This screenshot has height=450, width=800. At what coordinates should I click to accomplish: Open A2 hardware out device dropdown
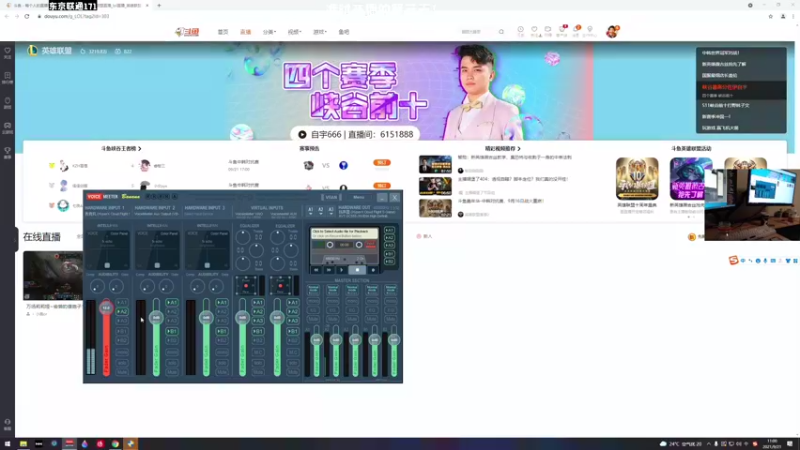tap(320, 210)
